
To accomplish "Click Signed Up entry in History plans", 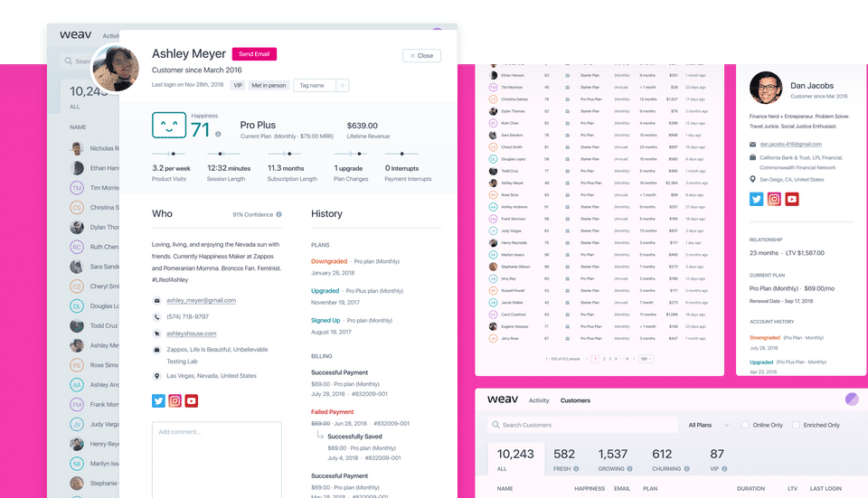I will click(x=325, y=320).
